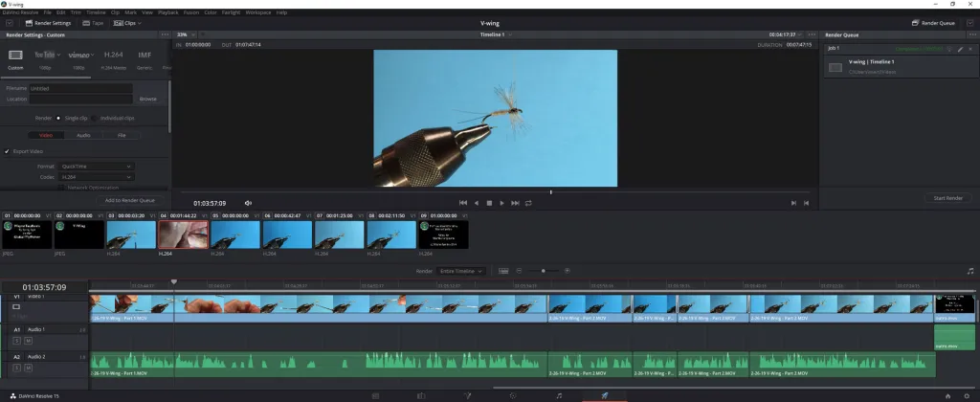Mute the viewer audio speaker icon
This screenshot has width=980, height=402.
(248, 203)
